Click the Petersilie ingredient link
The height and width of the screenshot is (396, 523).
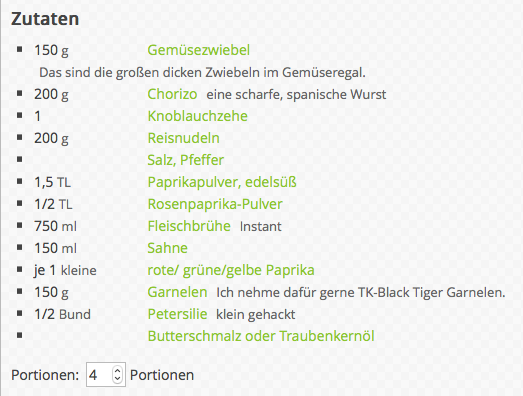click(x=177, y=314)
